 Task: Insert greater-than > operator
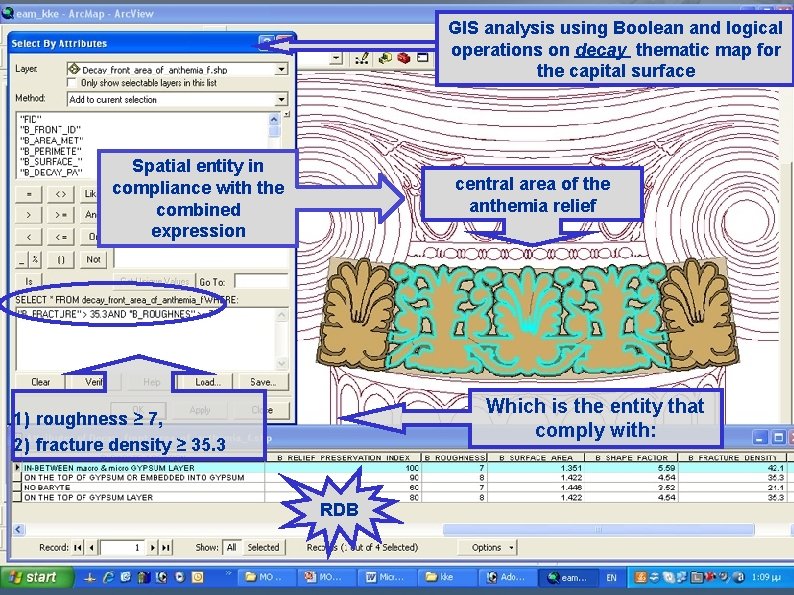point(29,215)
